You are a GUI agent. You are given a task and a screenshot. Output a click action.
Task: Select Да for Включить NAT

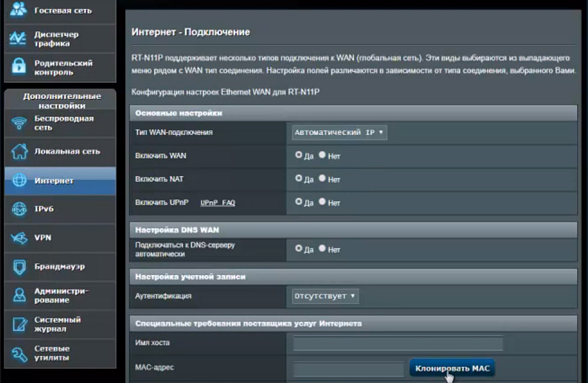[x=299, y=179]
